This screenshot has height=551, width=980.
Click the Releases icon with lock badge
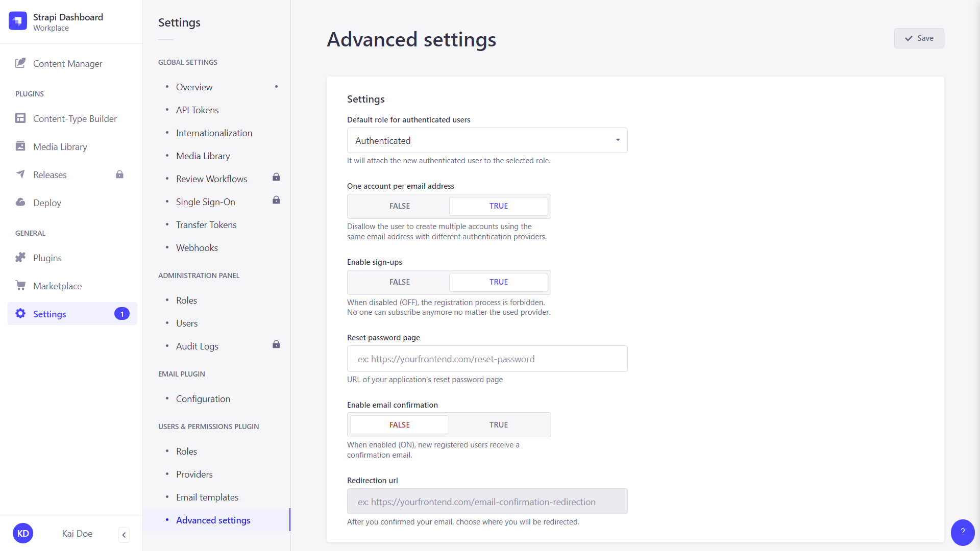(x=20, y=174)
